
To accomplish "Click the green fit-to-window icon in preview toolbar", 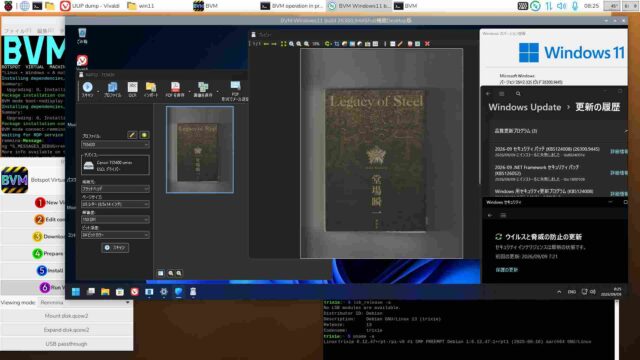I will point(283,44).
